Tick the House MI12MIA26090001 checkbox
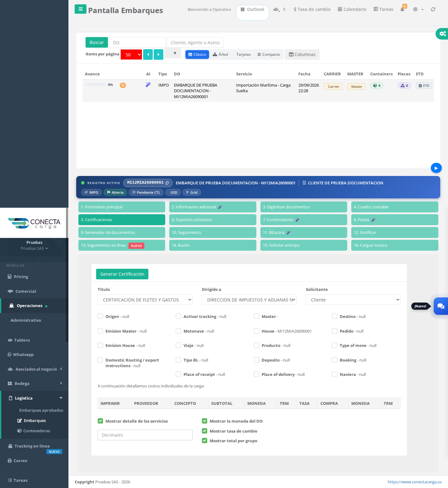 pos(256,331)
